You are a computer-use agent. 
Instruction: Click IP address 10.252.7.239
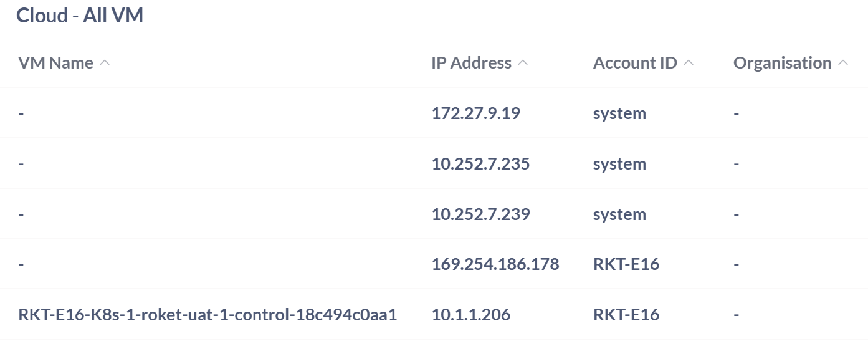pyautogui.click(x=480, y=214)
